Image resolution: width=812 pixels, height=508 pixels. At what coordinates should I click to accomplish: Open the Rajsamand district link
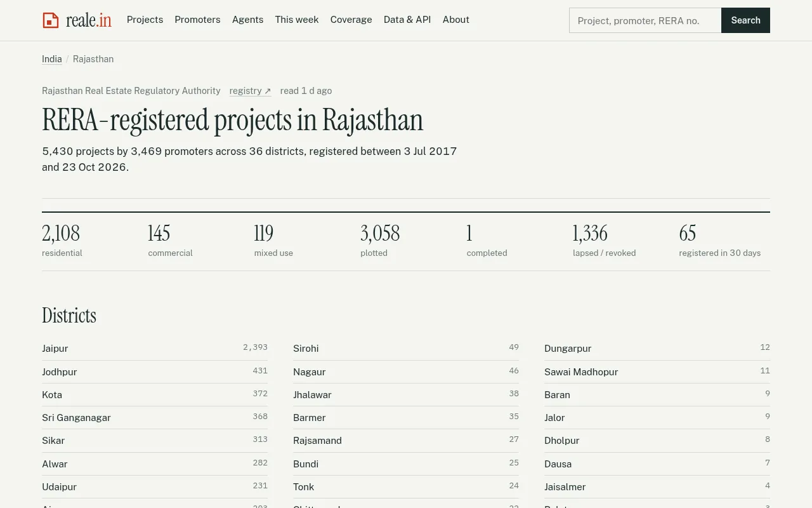[406, 441]
